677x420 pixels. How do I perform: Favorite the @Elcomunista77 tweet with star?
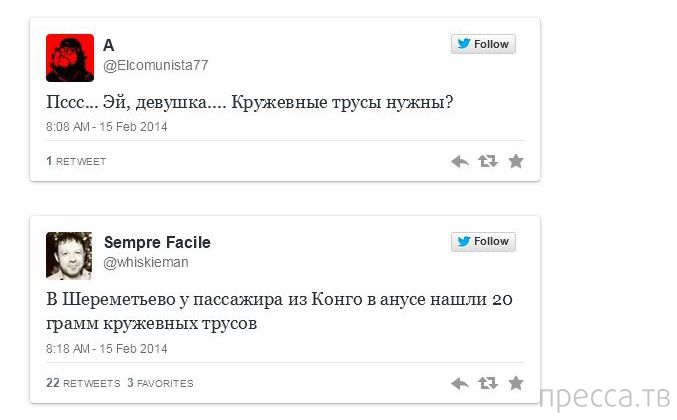[x=516, y=161]
